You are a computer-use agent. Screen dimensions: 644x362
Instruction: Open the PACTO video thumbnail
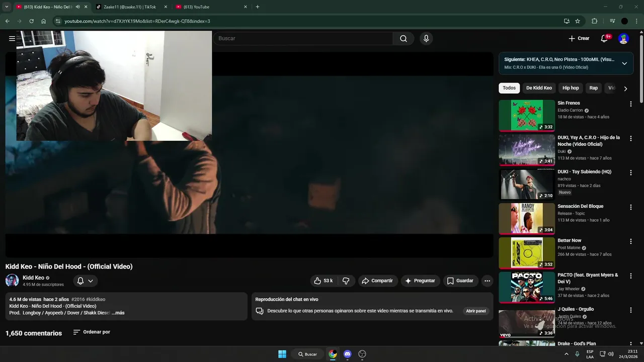(527, 287)
